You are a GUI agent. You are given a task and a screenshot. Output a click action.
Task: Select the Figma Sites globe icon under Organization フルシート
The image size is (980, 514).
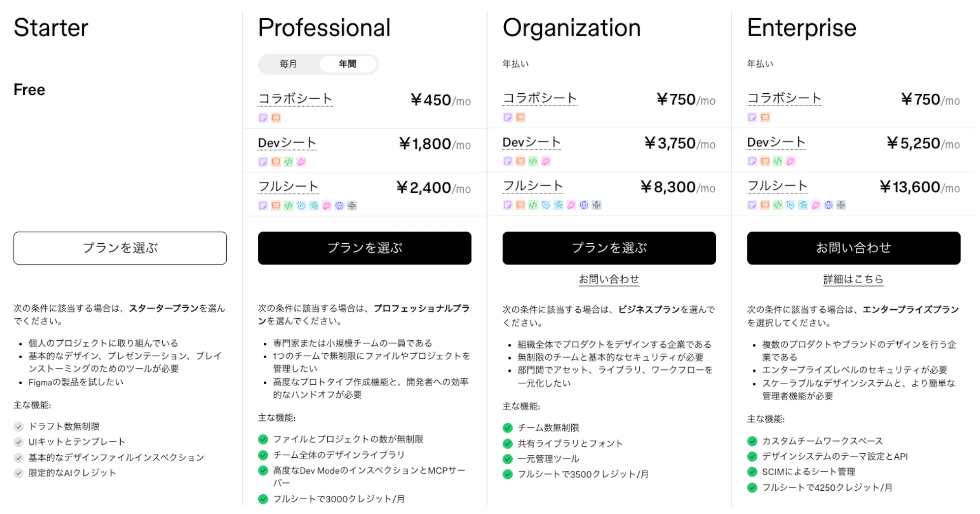click(x=584, y=206)
